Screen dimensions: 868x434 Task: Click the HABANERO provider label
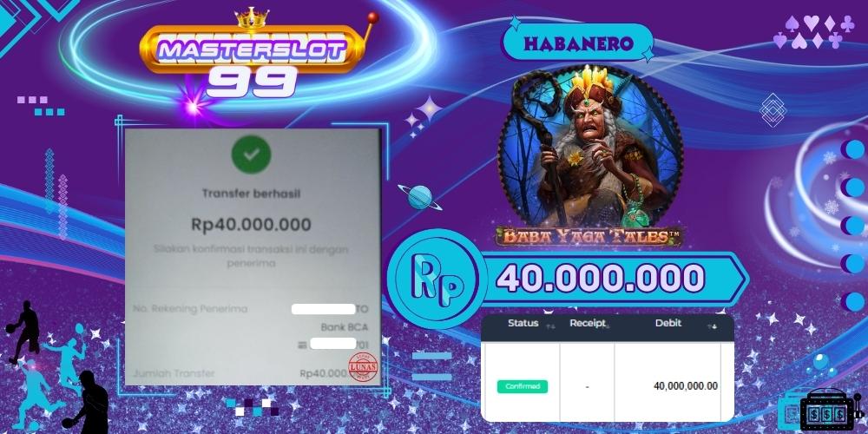click(578, 43)
